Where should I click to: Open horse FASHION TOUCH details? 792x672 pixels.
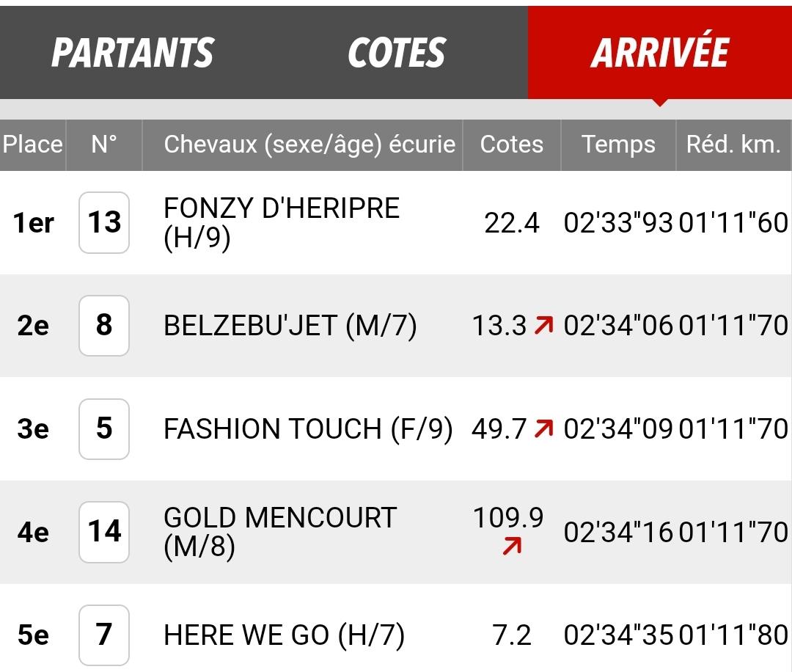pyautogui.click(x=308, y=429)
